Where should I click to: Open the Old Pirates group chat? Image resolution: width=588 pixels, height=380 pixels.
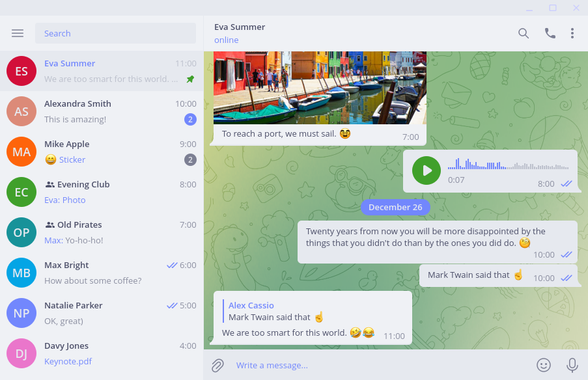[102, 233]
